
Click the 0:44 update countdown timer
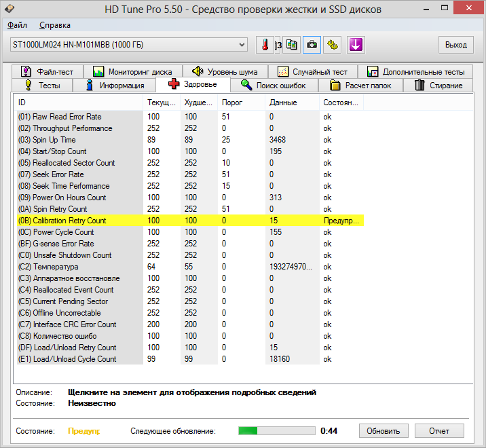pos(329,430)
